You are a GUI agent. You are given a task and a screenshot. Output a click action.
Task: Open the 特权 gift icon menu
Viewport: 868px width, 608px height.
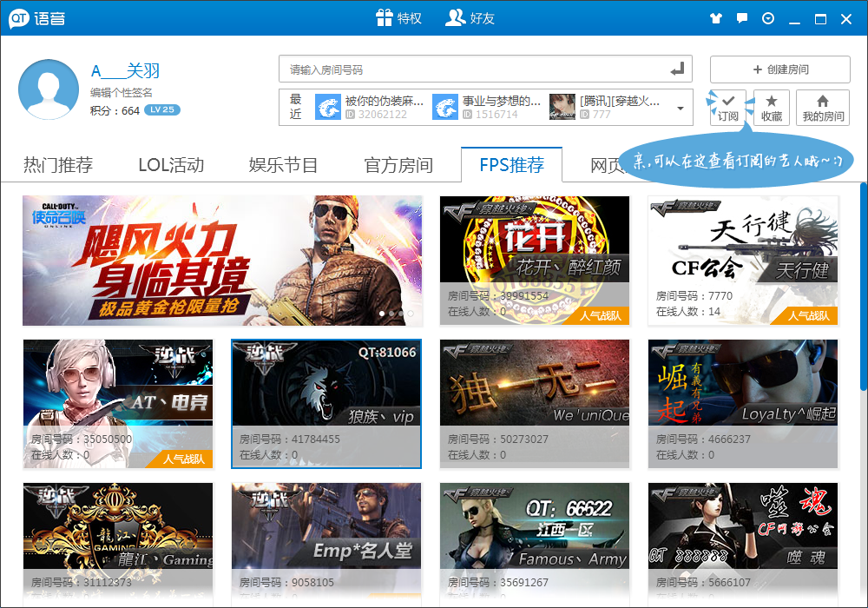(398, 18)
